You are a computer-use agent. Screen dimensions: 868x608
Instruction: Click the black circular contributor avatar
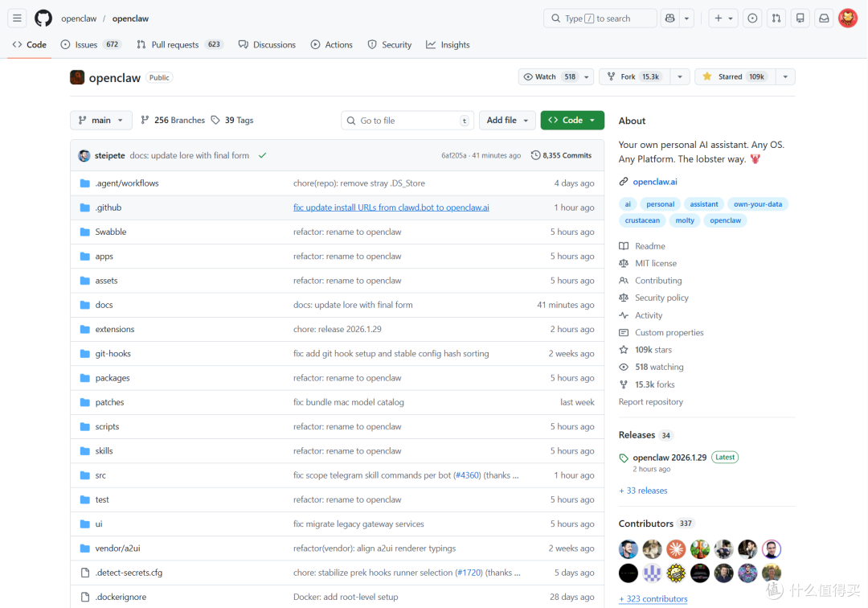[x=628, y=573]
